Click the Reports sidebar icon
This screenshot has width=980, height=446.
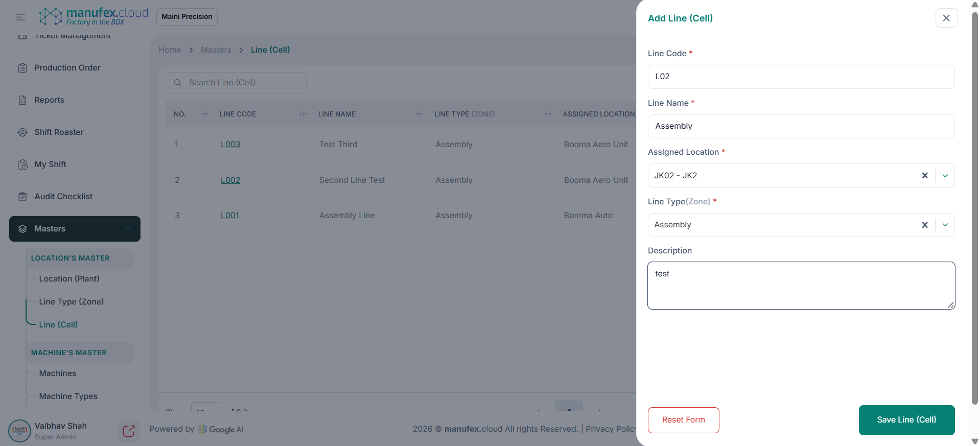(x=22, y=100)
